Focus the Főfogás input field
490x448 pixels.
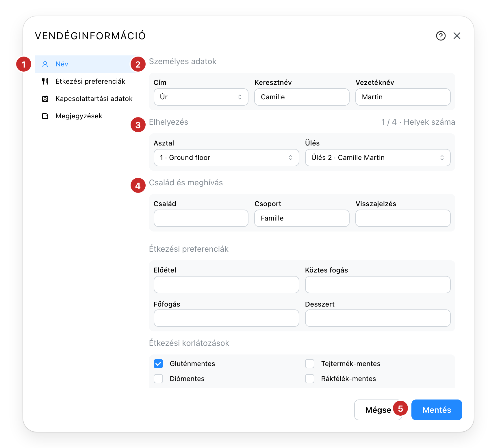point(227,318)
